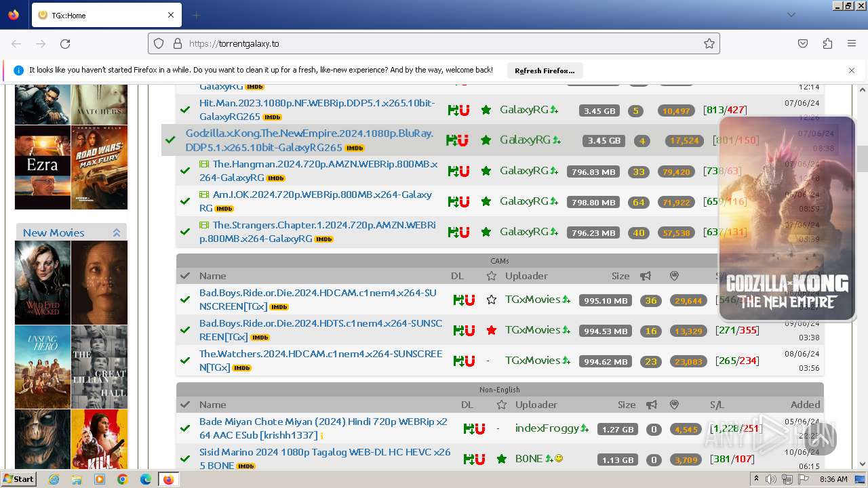Screen dimensions: 868x488
Task: Click favorites star icon in Non-English header
Action: (501, 405)
